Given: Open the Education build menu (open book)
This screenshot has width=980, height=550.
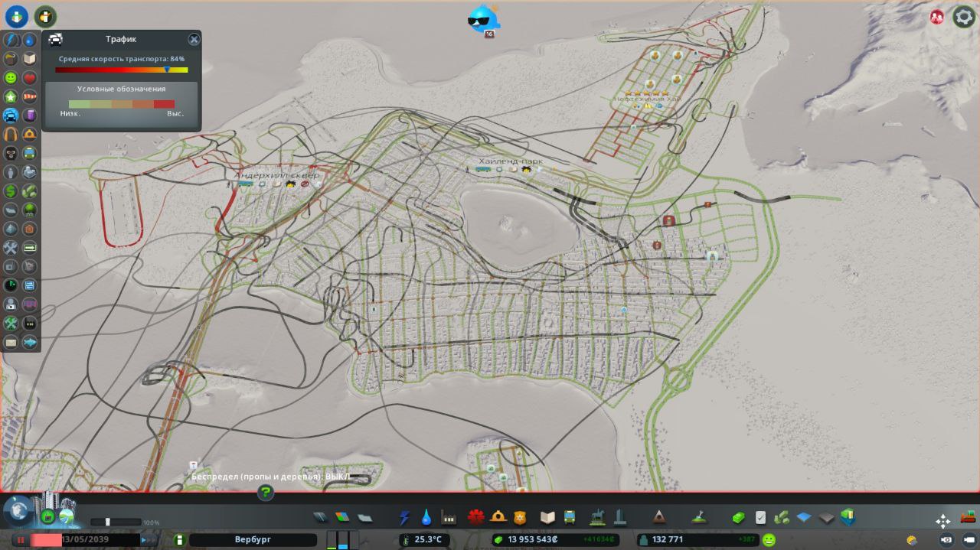Looking at the screenshot, I should pyautogui.click(x=547, y=518).
